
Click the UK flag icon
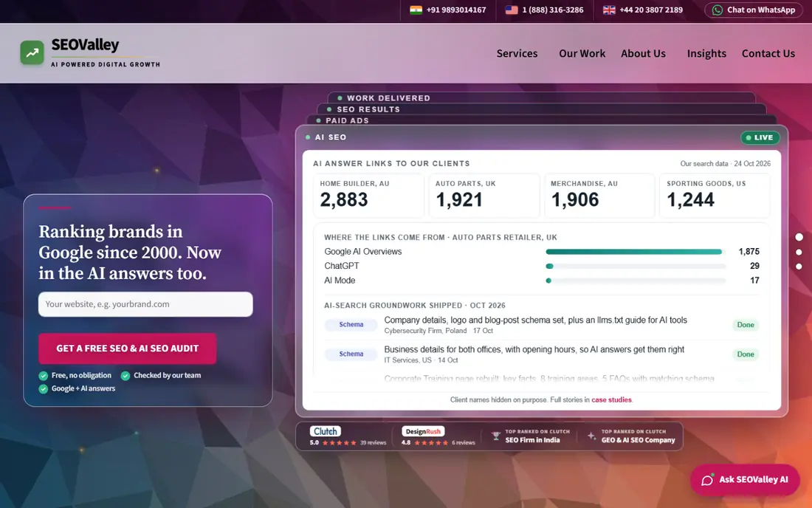609,10
